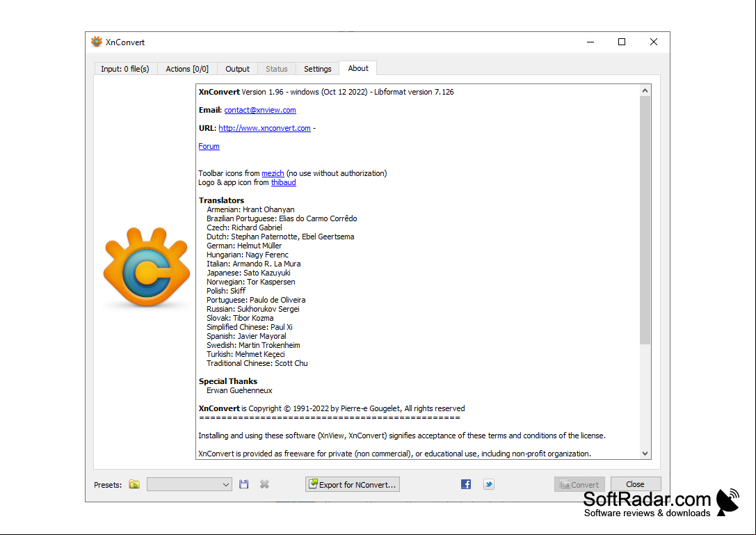Open the Actions [0/0] tab
The height and width of the screenshot is (535, 756).
coord(187,69)
